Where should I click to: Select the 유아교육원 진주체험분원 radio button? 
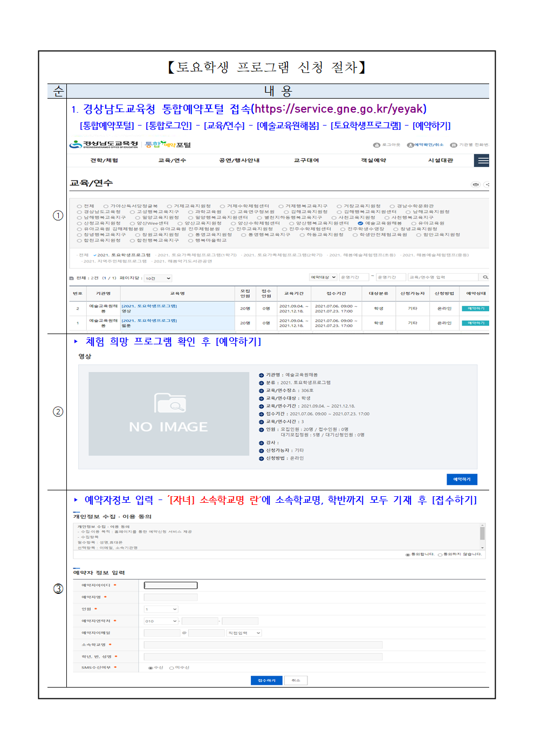[155, 229]
